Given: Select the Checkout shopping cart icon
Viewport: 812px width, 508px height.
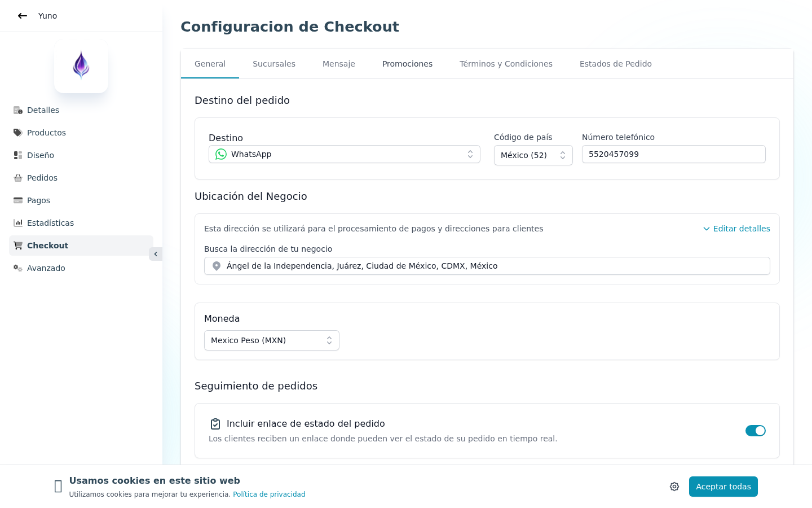Looking at the screenshot, I should [x=17, y=246].
